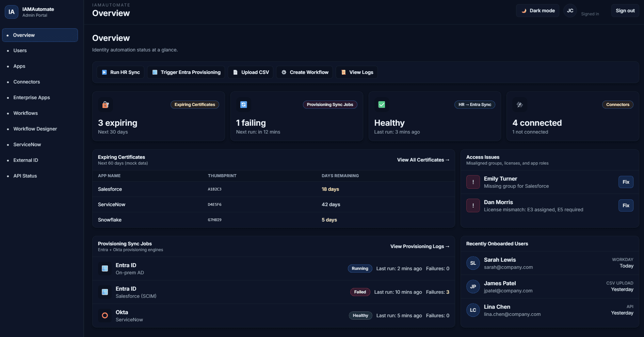Navigate to API Status

[x=25, y=176]
